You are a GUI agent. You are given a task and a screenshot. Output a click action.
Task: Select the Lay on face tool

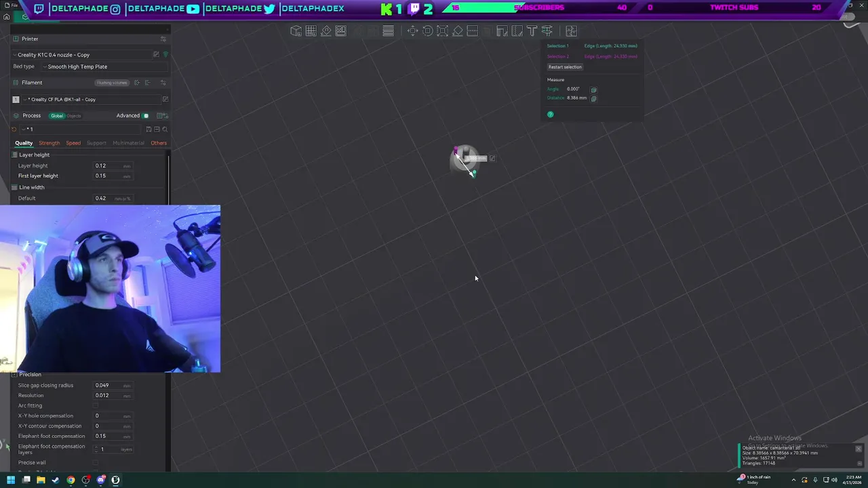[x=458, y=31]
